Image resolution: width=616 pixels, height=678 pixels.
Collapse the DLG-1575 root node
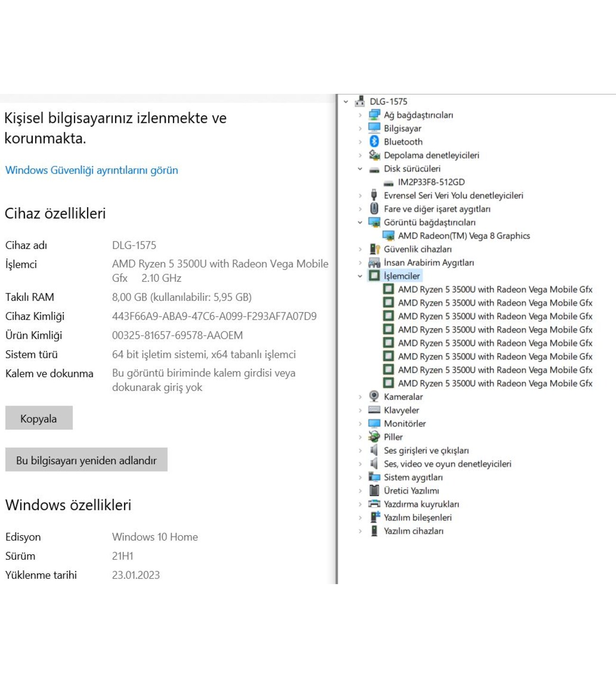click(x=346, y=101)
